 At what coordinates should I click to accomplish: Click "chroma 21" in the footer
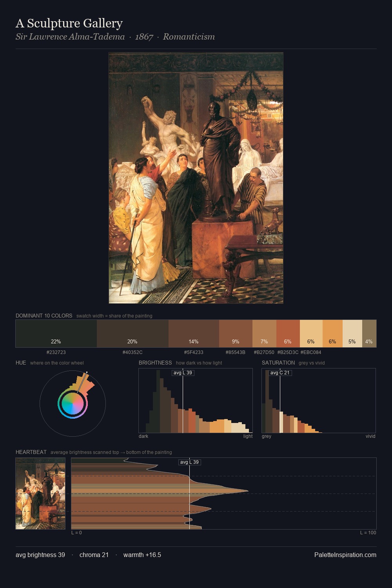[94, 555]
